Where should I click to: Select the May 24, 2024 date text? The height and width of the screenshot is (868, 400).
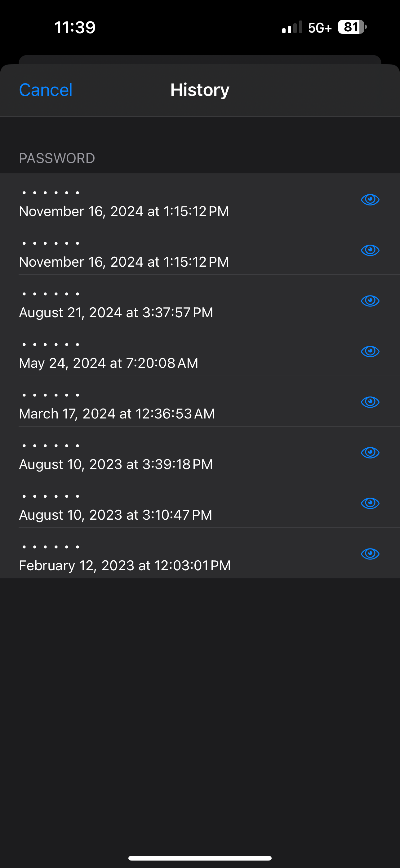click(109, 363)
